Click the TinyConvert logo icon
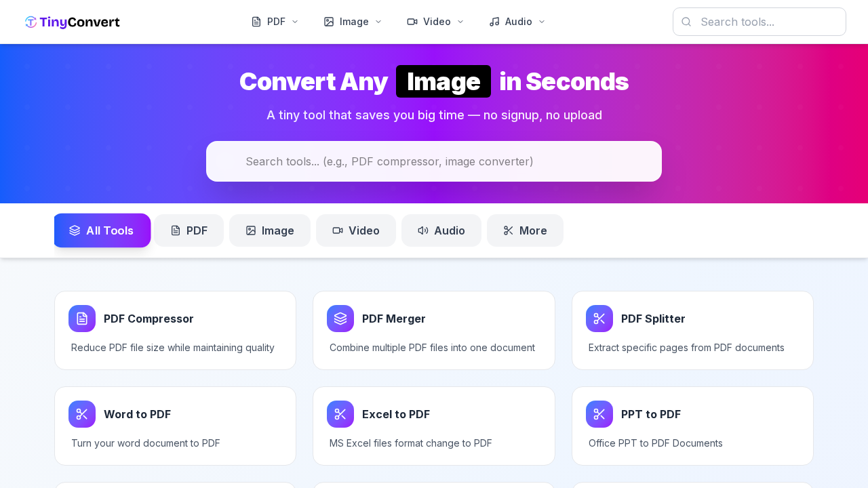Image resolution: width=868 pixels, height=488 pixels. tap(31, 22)
